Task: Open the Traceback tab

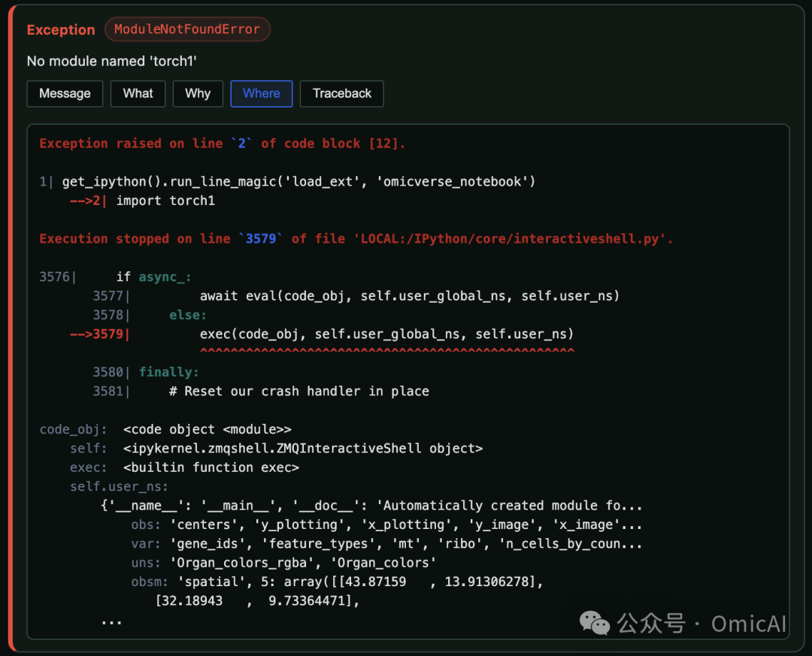Action: click(x=342, y=94)
